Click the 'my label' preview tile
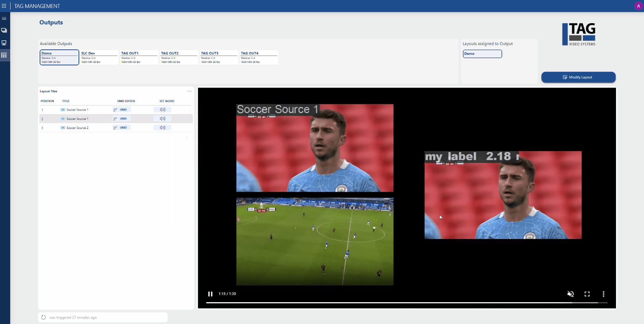 pyautogui.click(x=503, y=195)
